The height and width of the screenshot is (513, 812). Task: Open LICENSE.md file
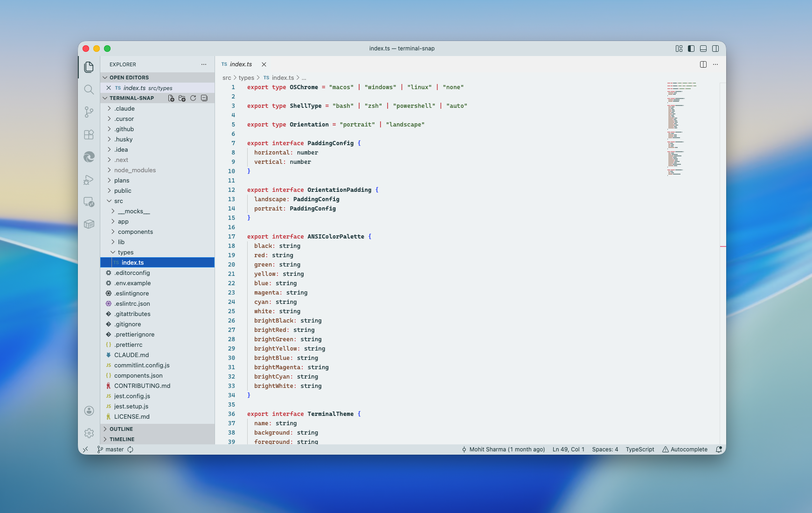[x=158, y=416]
